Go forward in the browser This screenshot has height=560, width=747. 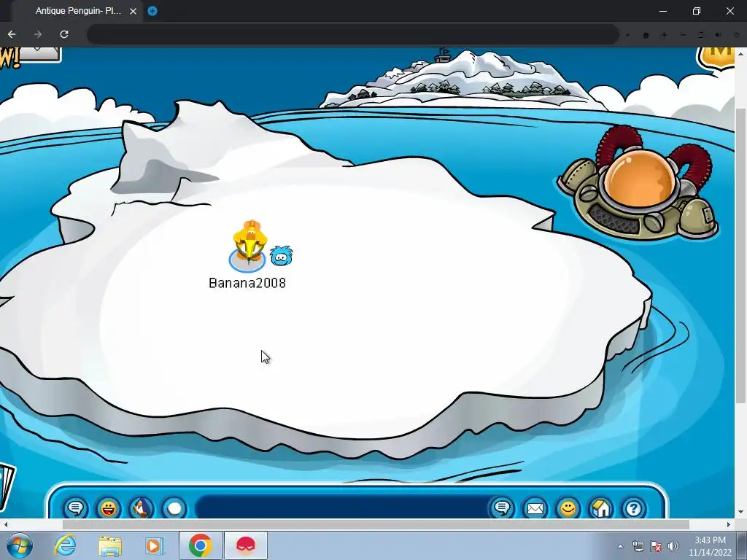pos(38,34)
